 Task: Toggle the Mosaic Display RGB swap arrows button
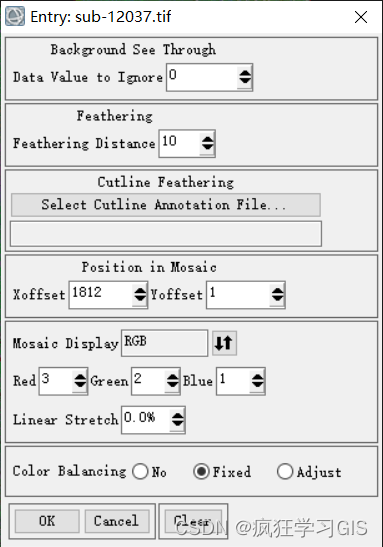[224, 343]
